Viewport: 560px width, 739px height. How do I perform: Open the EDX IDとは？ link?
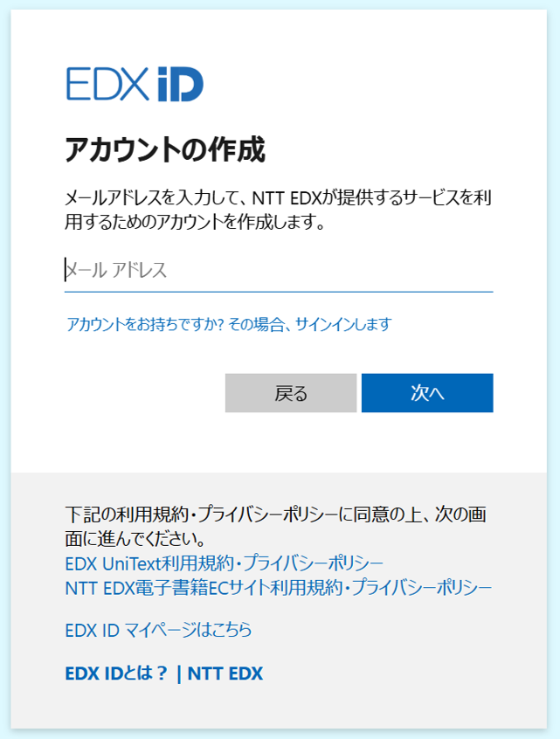116,673
